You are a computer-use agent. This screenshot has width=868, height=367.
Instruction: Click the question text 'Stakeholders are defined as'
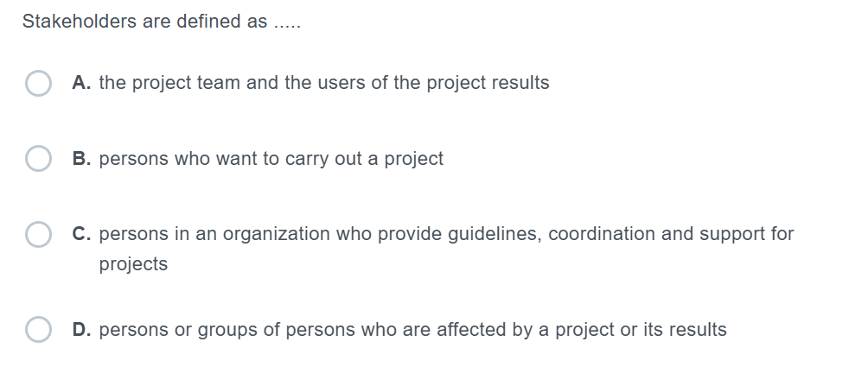point(144,22)
